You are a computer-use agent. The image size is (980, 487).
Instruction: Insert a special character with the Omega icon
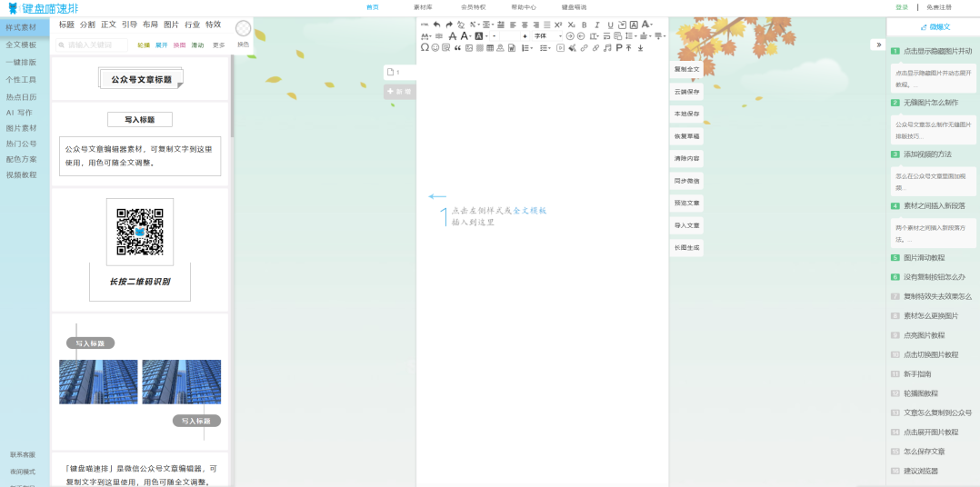[425, 47]
